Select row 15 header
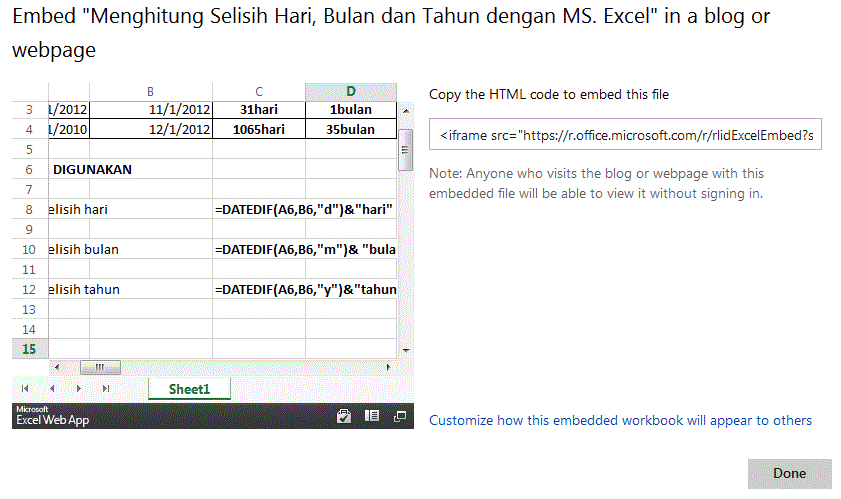Screen dimensions: 841x499 coord(29,349)
